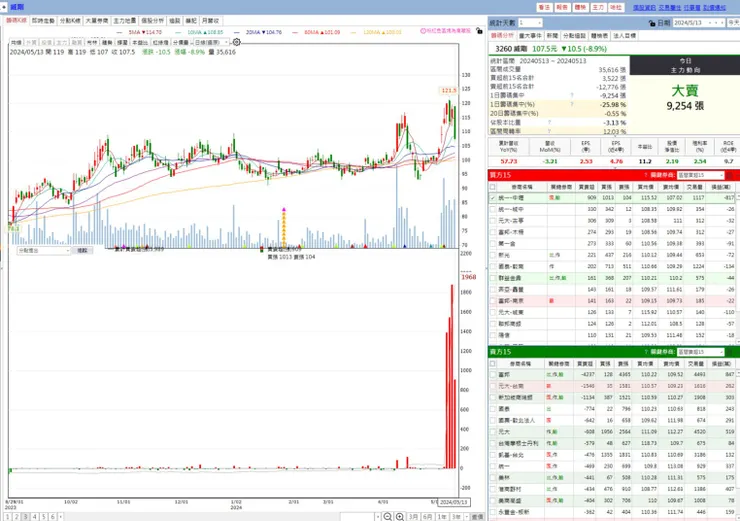Switch to 主力地圖 tab
Viewport: 740px width, 521px height.
125,21
